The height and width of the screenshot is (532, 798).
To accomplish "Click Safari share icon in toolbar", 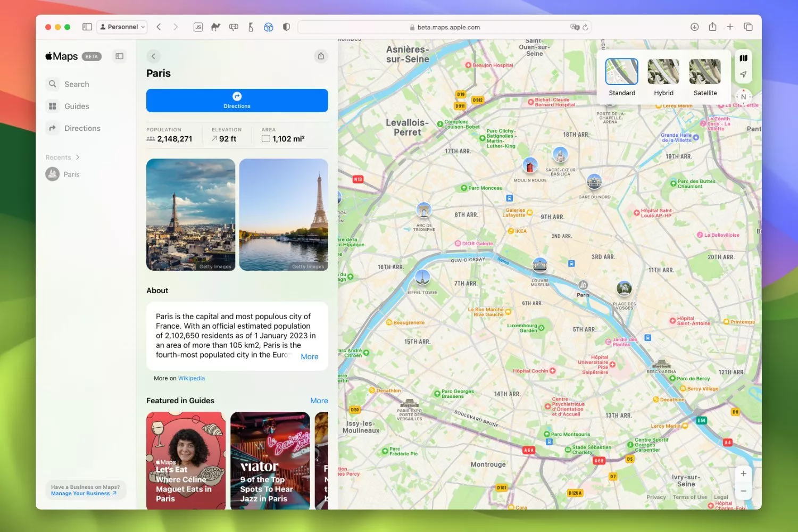I will 712,27.
